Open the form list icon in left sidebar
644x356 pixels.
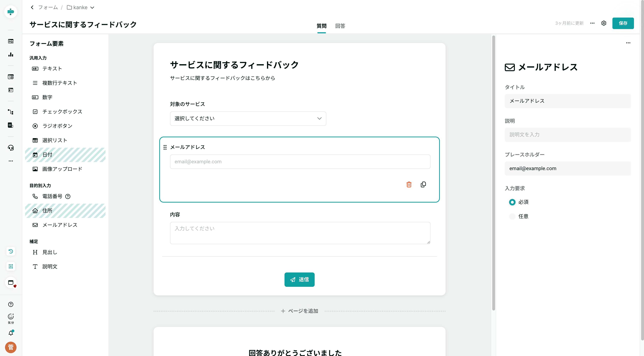click(x=11, y=90)
